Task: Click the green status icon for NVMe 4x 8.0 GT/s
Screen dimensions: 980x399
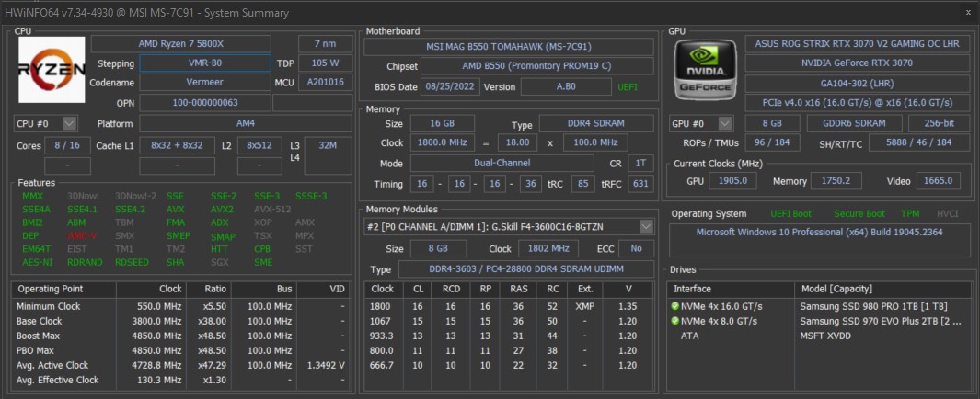Action: [675, 321]
